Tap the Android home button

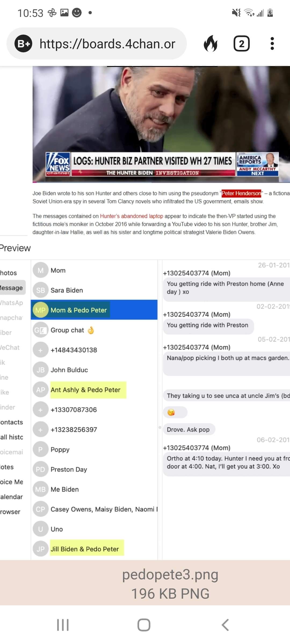144,625
